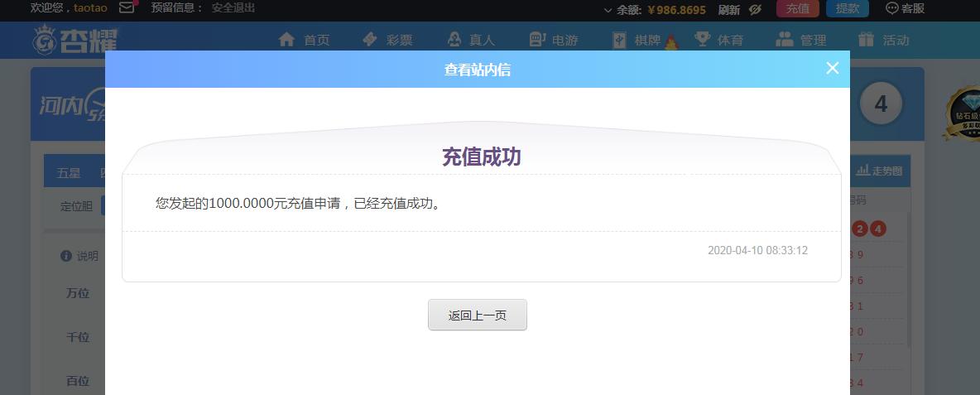Image resolution: width=980 pixels, height=395 pixels.
Task: Select the 电游 slot games menu
Action: point(554,40)
